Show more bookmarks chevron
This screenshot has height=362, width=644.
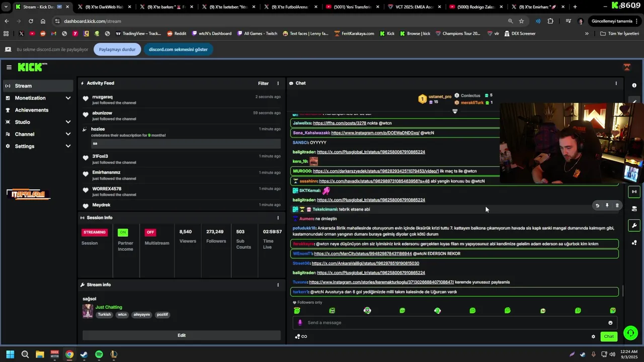coord(587,34)
